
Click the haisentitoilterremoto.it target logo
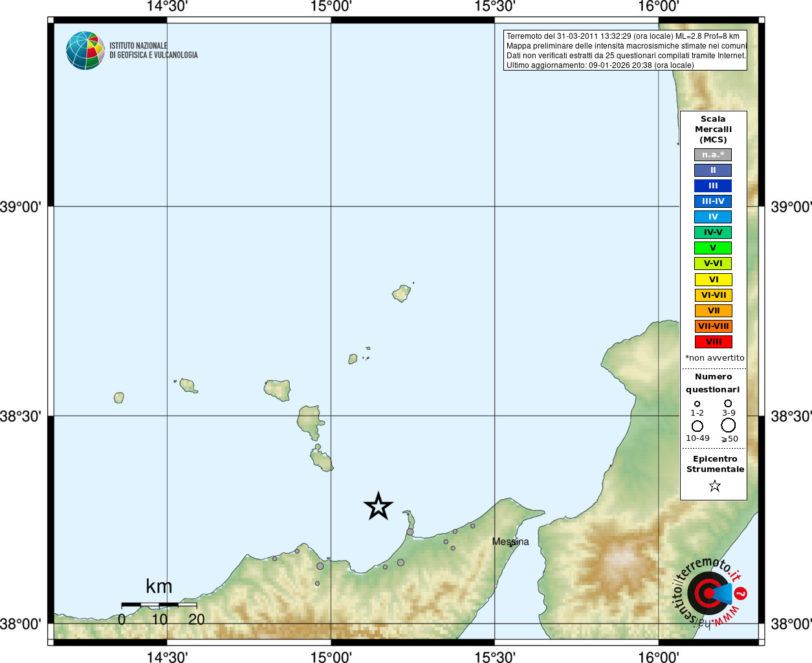(x=708, y=592)
